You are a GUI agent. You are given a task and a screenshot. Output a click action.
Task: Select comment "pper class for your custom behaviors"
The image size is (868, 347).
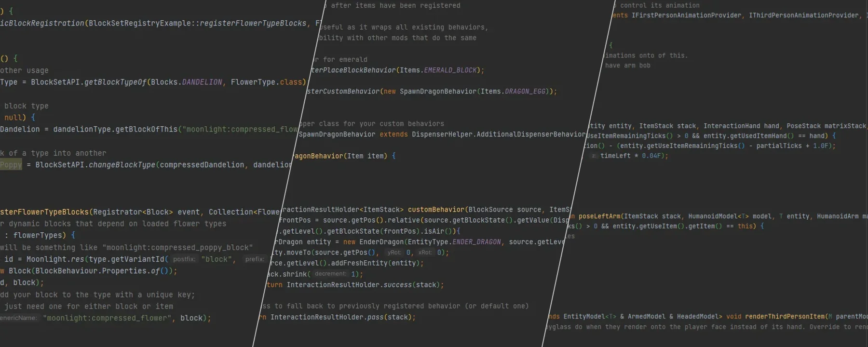coord(371,123)
